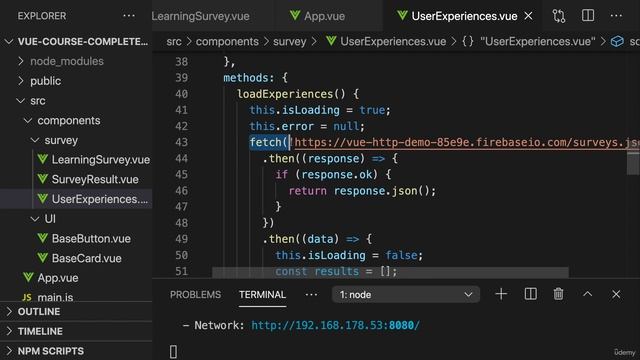Viewport: 640px width, 360px height.
Task: Click 'this.isLoading = false;' on line 50
Action: 349,255
